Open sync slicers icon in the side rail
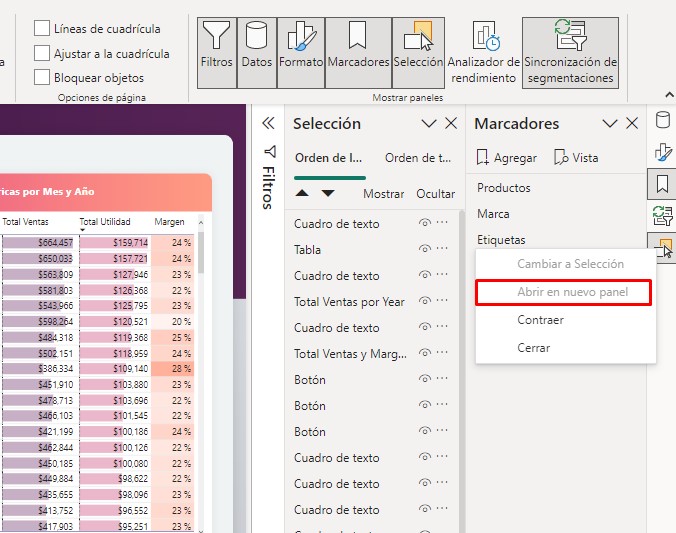This screenshot has height=533, width=676. (662, 216)
